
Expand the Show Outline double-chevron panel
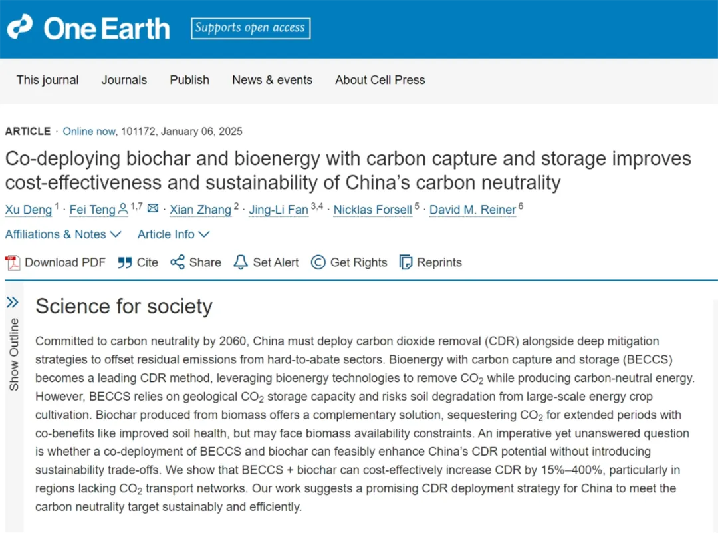(12, 302)
